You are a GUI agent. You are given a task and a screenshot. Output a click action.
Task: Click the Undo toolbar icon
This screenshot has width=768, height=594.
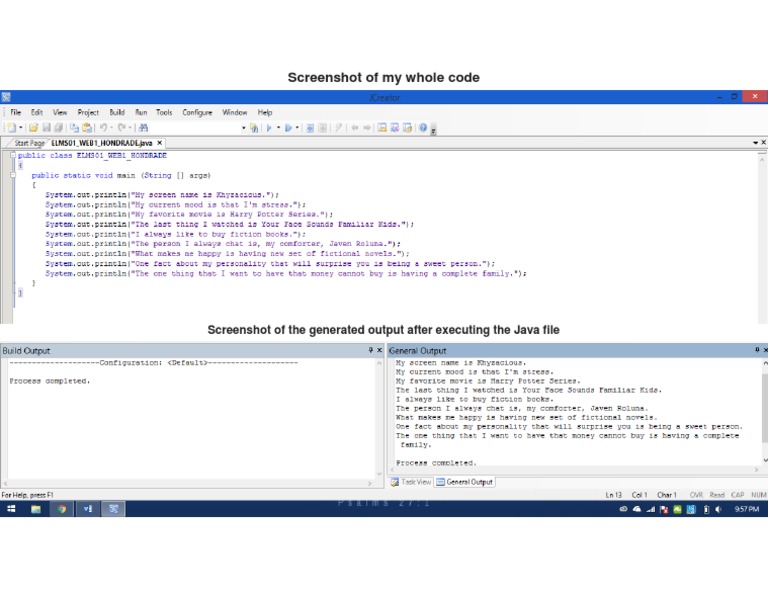[x=103, y=128]
